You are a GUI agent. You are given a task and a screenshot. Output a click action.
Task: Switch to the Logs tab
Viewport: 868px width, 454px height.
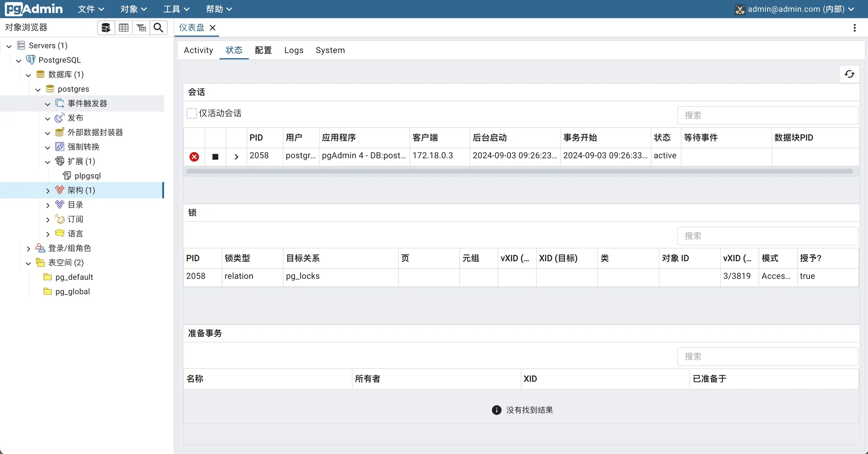pos(293,51)
